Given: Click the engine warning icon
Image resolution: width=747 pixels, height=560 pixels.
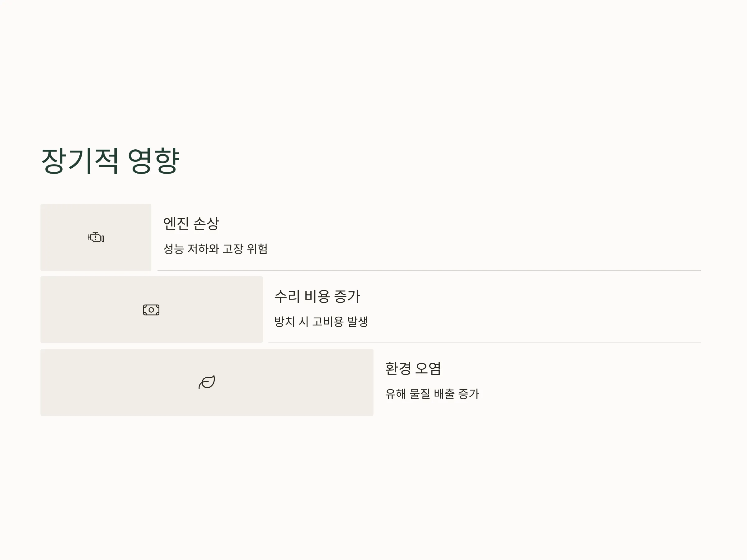Looking at the screenshot, I should [96, 237].
